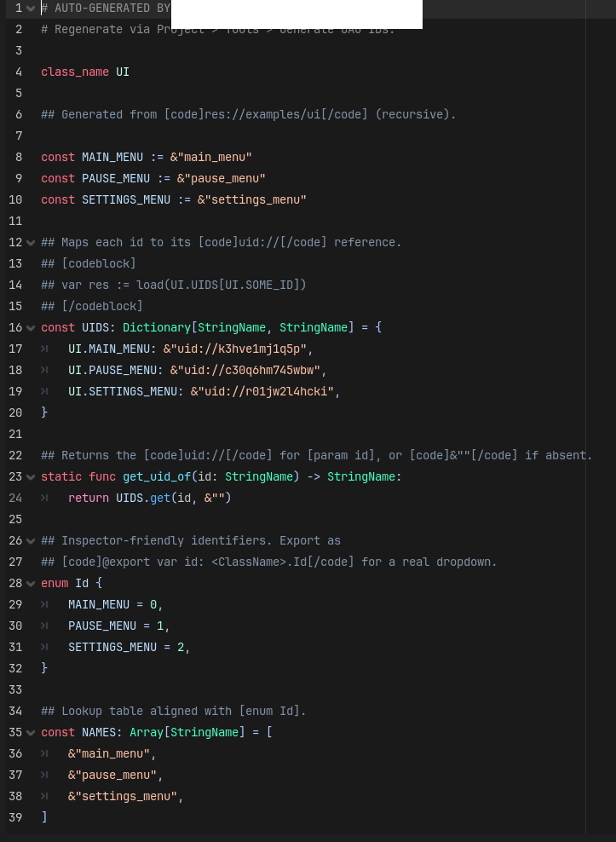Click the "pause_menu" string on line 9
This screenshot has height=842, width=616.
[x=222, y=178]
